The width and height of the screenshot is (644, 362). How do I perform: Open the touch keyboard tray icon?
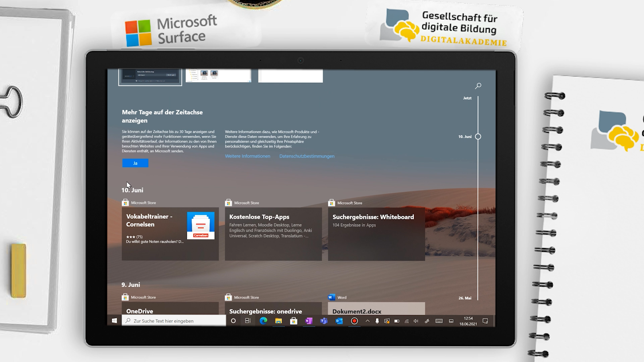click(439, 321)
